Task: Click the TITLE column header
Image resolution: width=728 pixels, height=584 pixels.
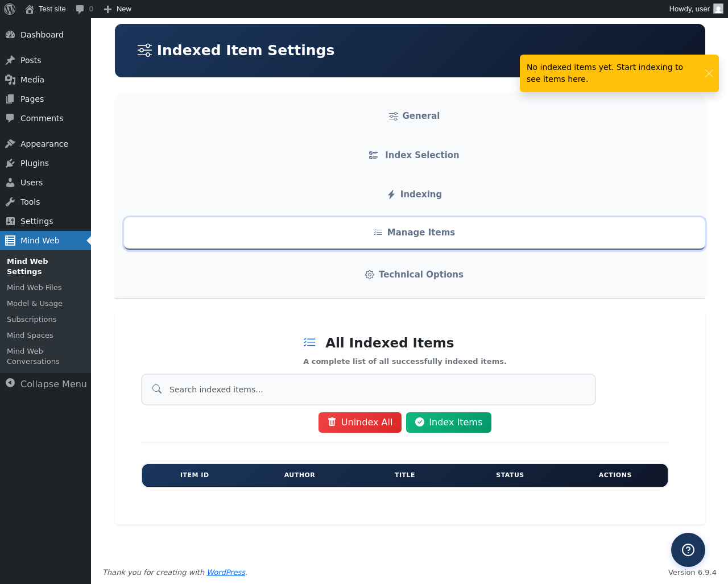Action: tap(405, 475)
